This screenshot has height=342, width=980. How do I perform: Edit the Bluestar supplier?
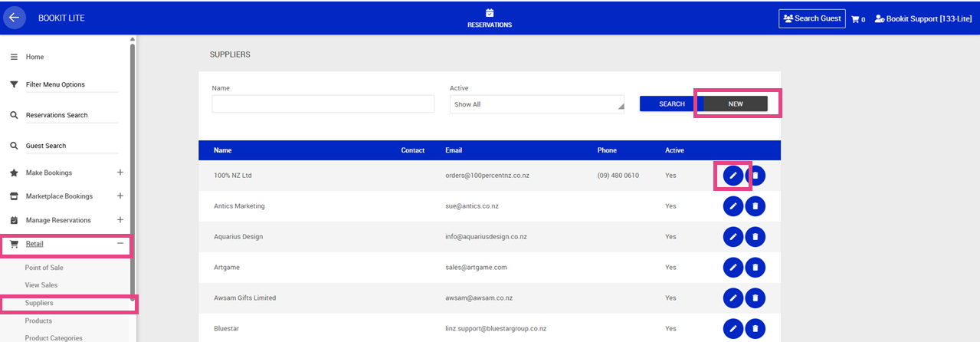click(733, 328)
